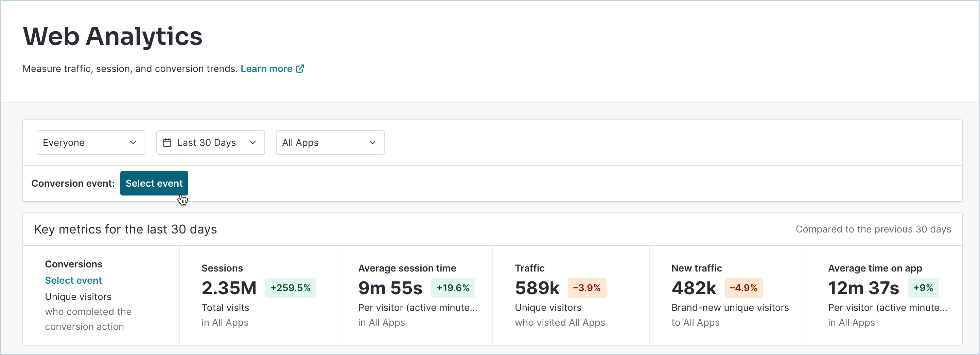The width and height of the screenshot is (980, 355).
Task: Click the Everyone dropdown chevron arrow
Action: (x=133, y=143)
